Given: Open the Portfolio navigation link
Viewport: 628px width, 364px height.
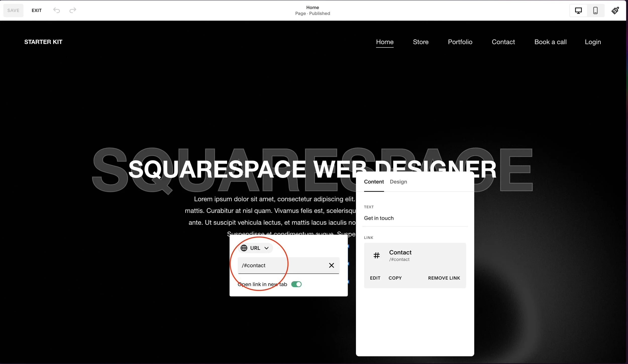Looking at the screenshot, I should click(x=460, y=42).
